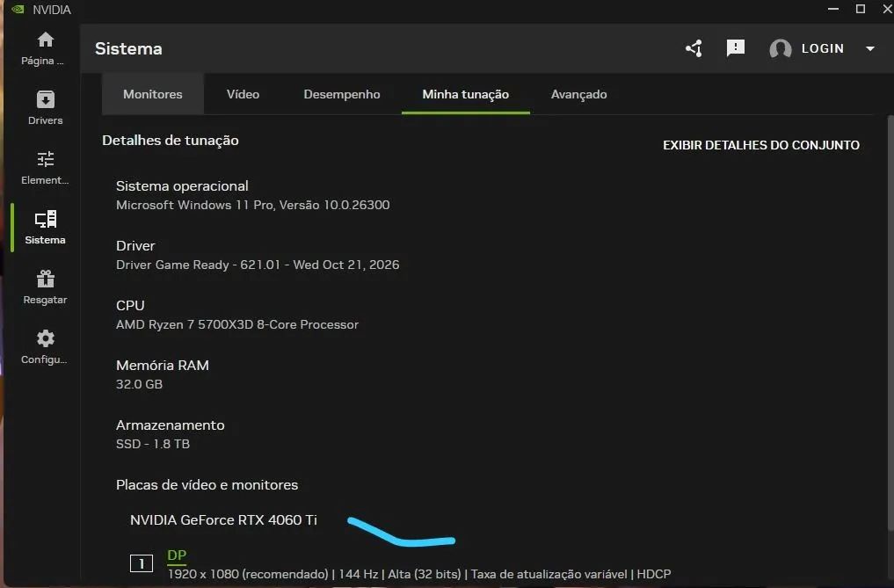Minimize the NVIDIA app window
Viewport: 894px width, 588px height.
click(x=833, y=9)
